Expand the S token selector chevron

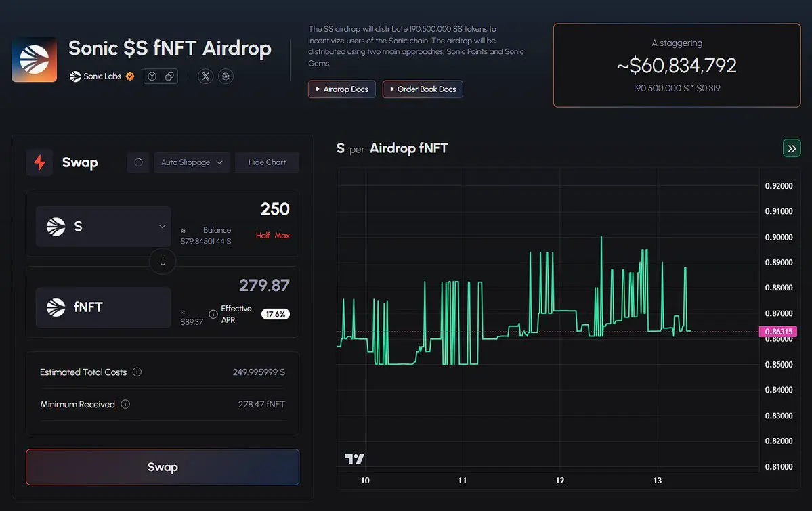point(162,226)
